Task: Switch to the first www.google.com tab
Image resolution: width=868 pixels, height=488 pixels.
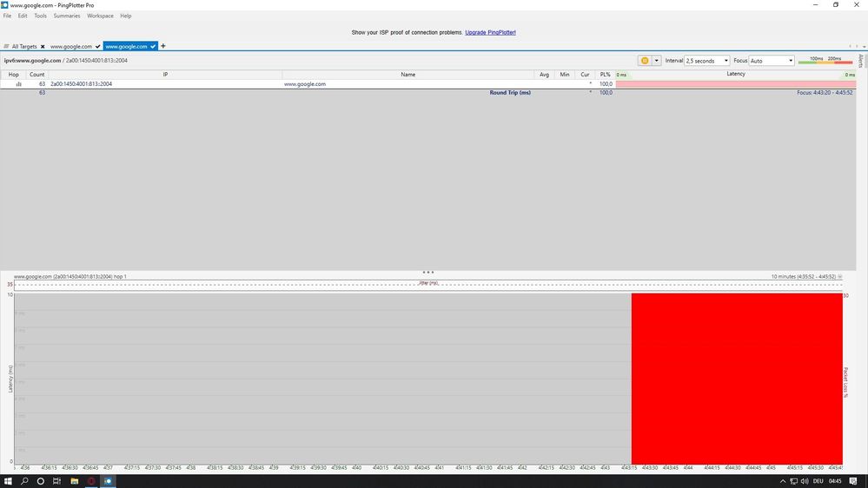Action: pos(71,47)
